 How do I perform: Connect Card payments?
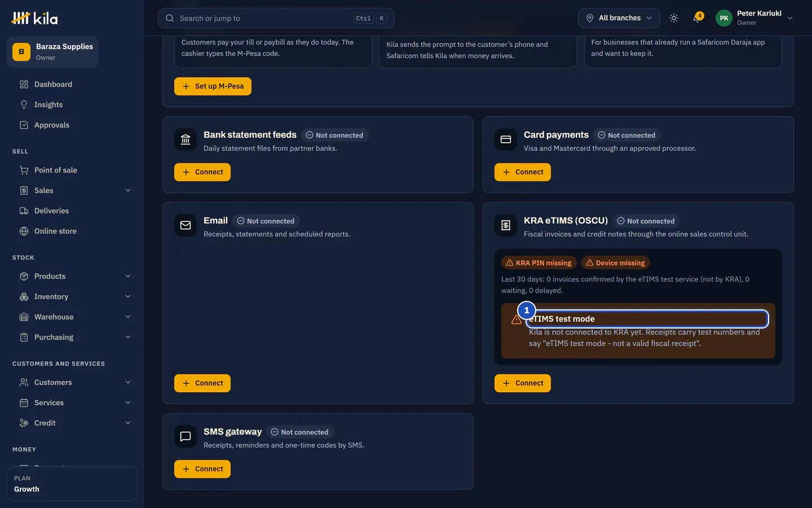click(x=523, y=172)
